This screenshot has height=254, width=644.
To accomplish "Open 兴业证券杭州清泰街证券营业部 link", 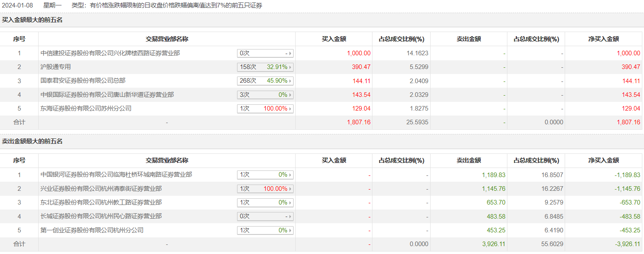I will click(x=101, y=189).
